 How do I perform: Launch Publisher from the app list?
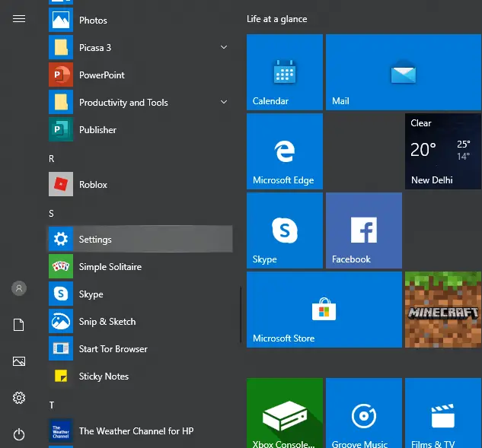tap(140, 129)
